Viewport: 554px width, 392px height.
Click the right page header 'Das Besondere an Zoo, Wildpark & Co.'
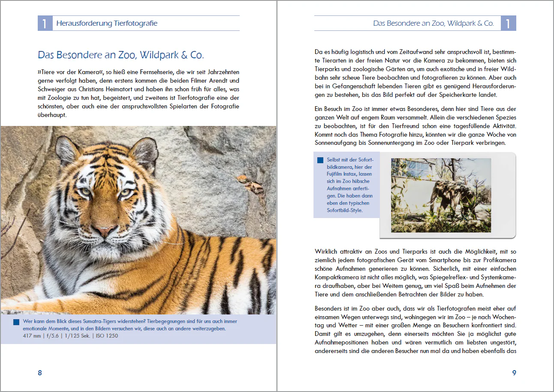click(x=434, y=23)
